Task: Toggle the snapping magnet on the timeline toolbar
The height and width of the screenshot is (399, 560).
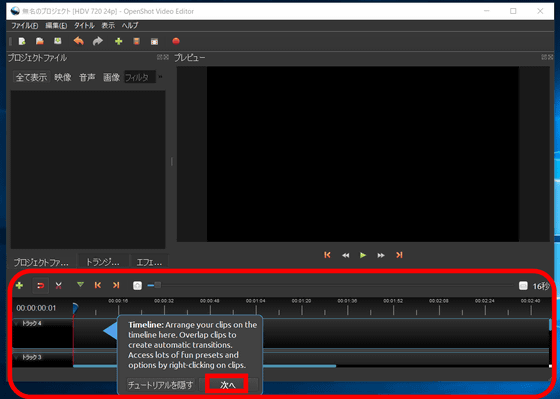Action: [x=41, y=285]
